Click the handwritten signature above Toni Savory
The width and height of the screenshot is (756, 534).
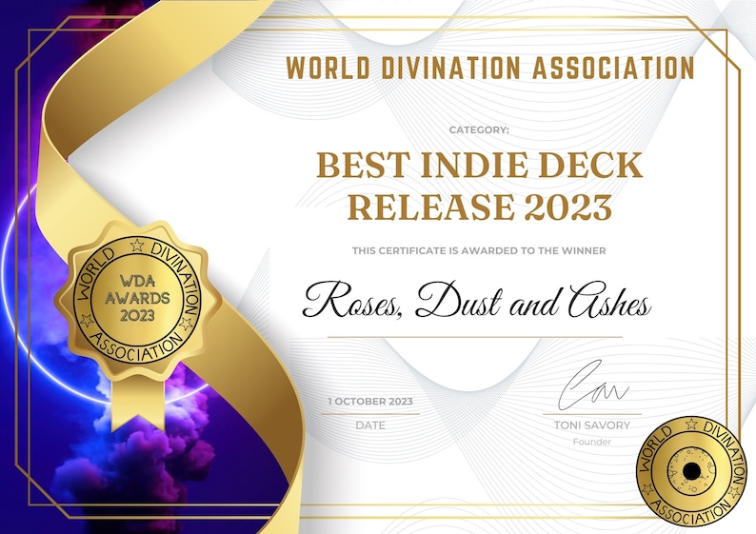point(593,386)
